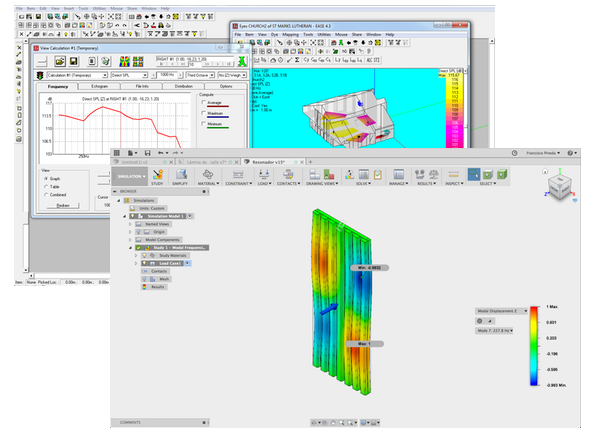Click the ViewCube orientation cube
This screenshot has width=594, height=434.
[x=560, y=186]
